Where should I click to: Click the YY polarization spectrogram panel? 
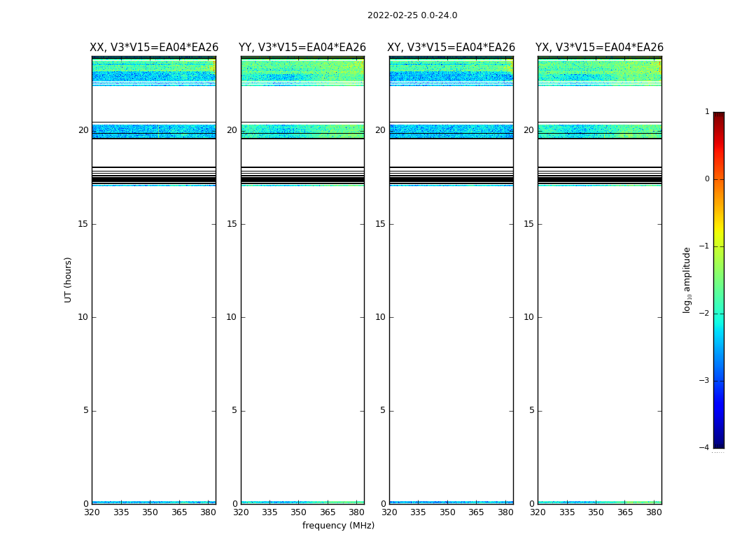[302, 280]
